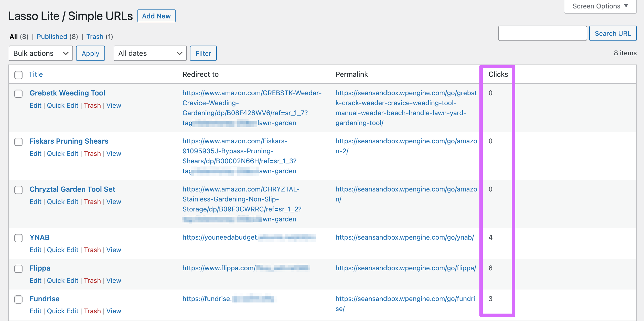This screenshot has width=644, height=321.
Task: Switch to the Trash filter view
Action: (x=95, y=37)
